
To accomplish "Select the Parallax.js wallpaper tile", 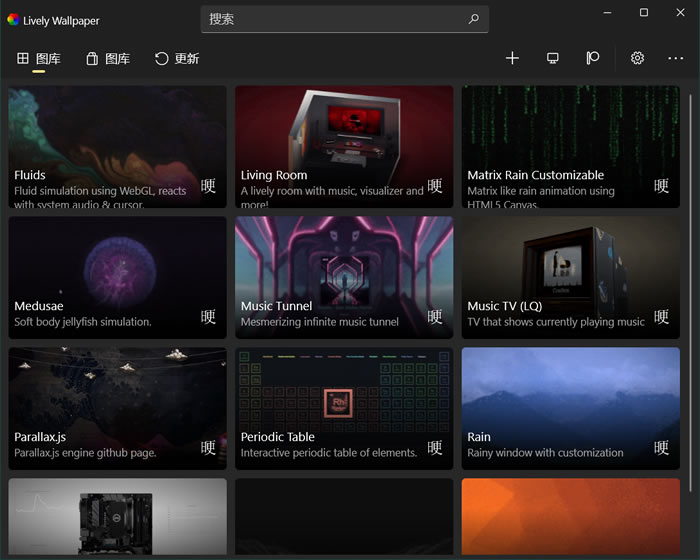I will point(117,398).
